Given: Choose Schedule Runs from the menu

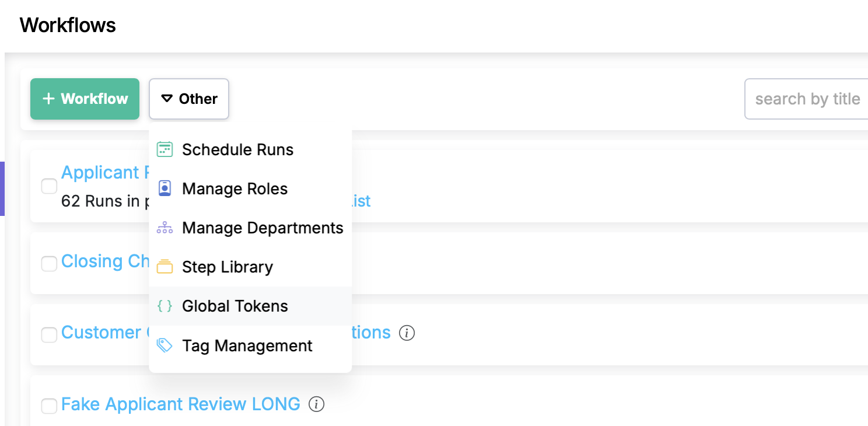Looking at the screenshot, I should click(x=237, y=149).
